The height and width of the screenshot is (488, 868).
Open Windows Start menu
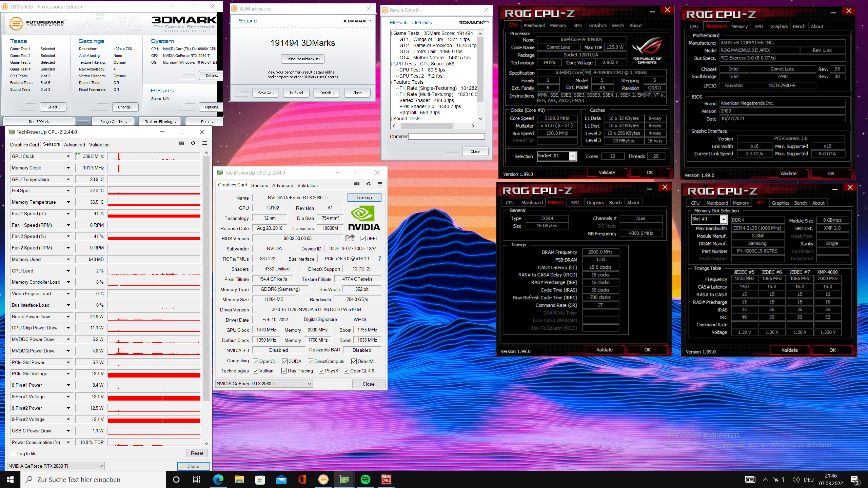click(10, 480)
